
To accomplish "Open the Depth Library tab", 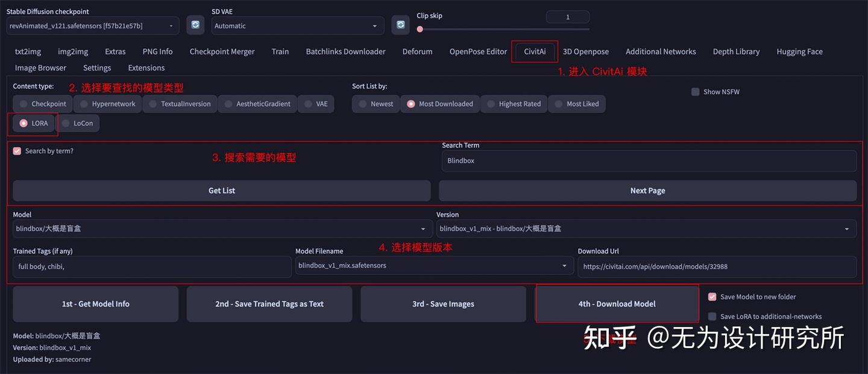I will [736, 51].
